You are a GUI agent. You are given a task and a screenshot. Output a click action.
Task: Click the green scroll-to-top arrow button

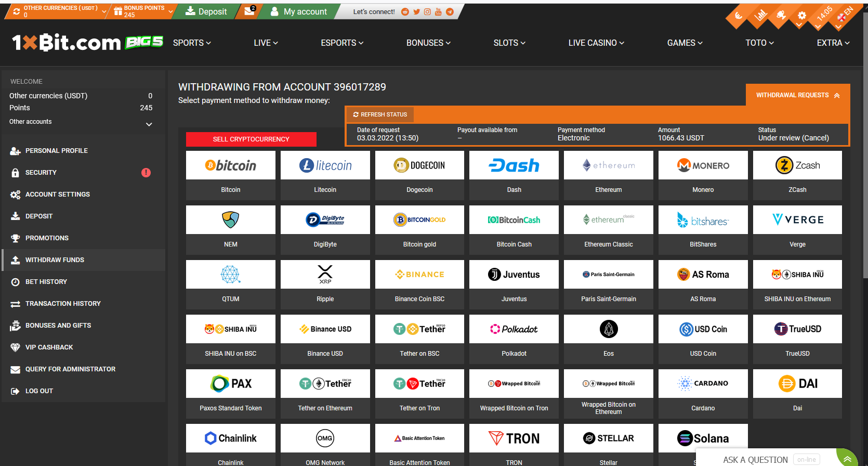tap(847, 458)
